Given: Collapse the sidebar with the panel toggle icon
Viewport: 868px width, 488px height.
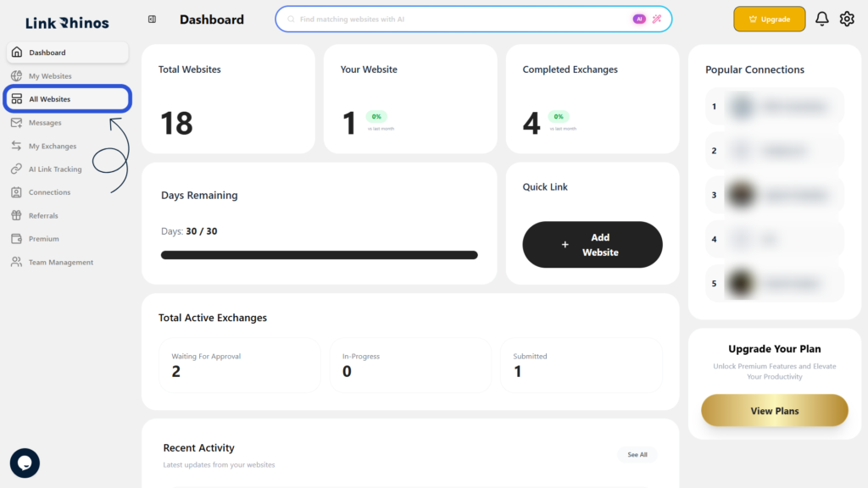Looking at the screenshot, I should point(152,19).
